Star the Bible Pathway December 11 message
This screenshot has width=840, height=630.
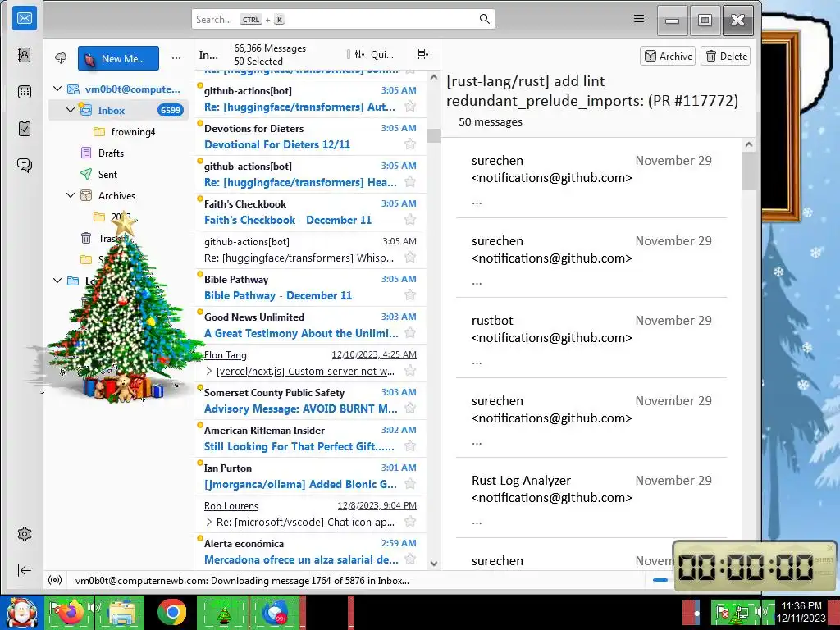[x=410, y=295]
